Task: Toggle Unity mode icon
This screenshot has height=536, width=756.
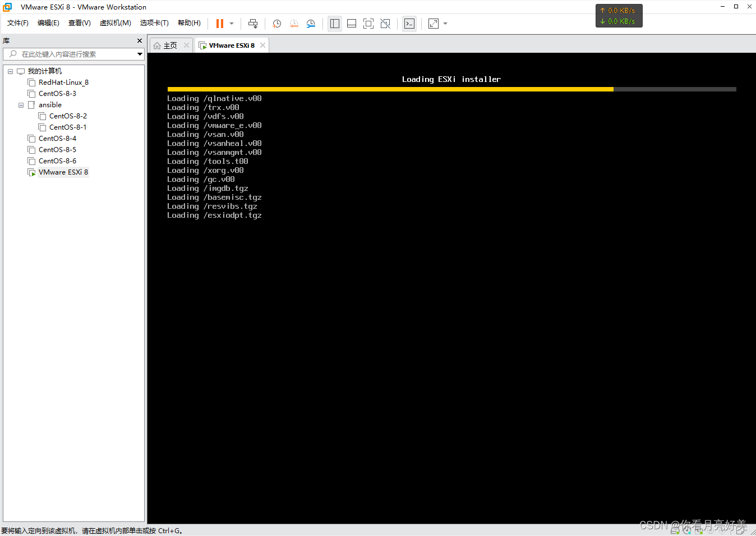Action: [385, 24]
